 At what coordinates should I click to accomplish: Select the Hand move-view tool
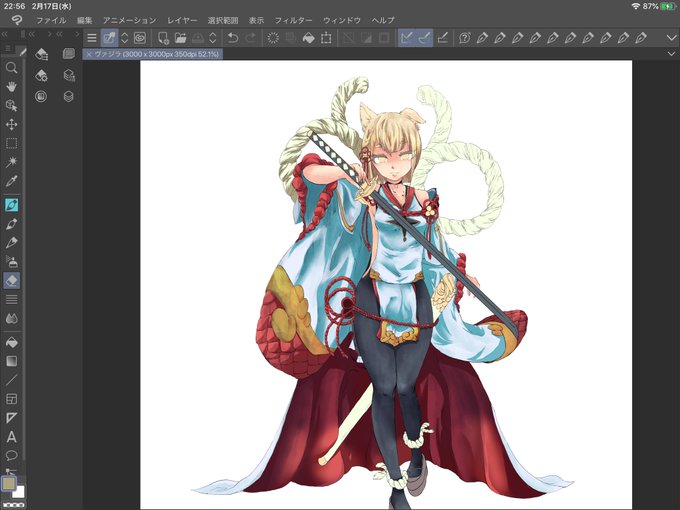[11, 86]
